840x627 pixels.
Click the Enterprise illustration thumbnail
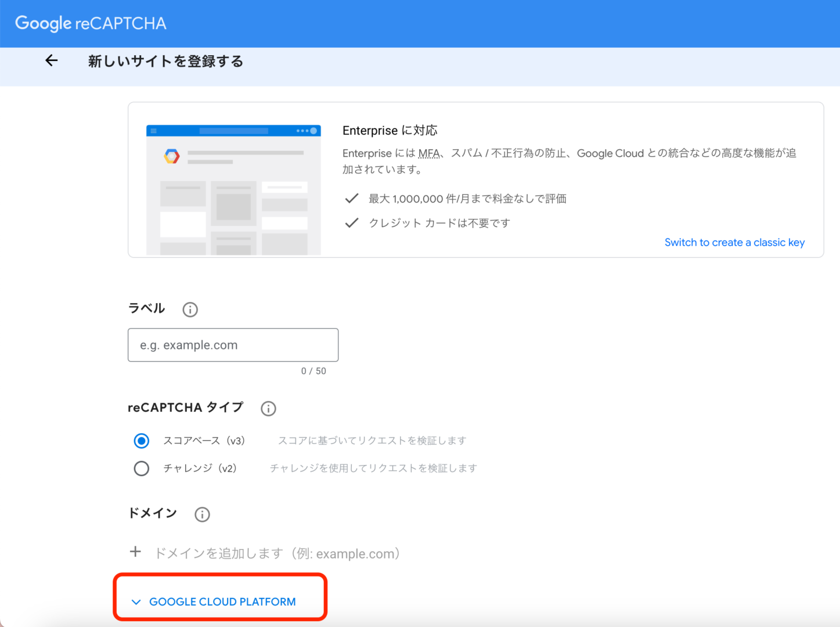pyautogui.click(x=233, y=189)
